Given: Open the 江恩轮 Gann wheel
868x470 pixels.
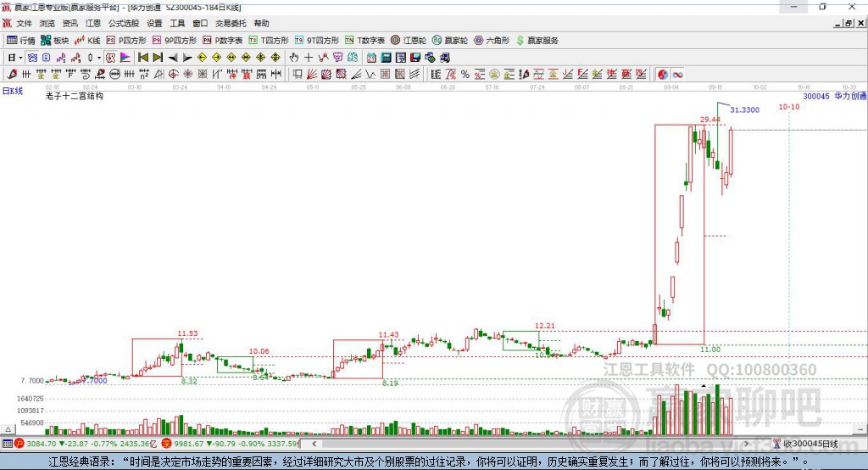Looking at the screenshot, I should click(409, 41).
